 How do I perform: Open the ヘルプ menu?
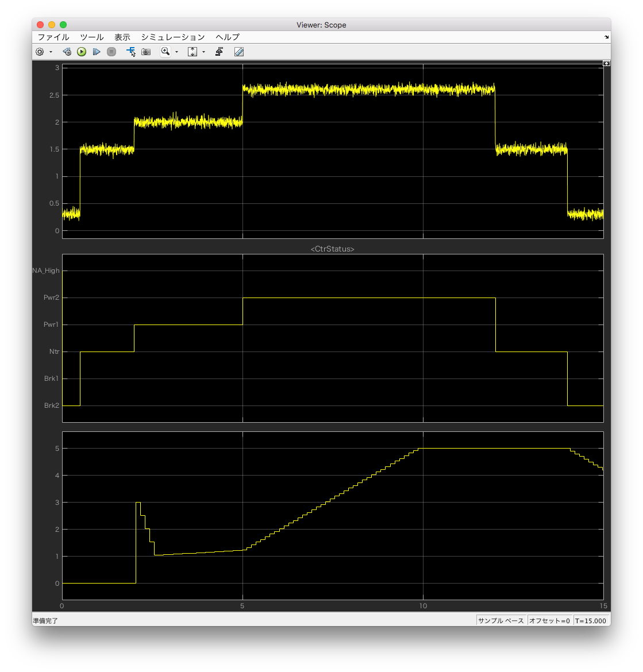click(x=228, y=37)
